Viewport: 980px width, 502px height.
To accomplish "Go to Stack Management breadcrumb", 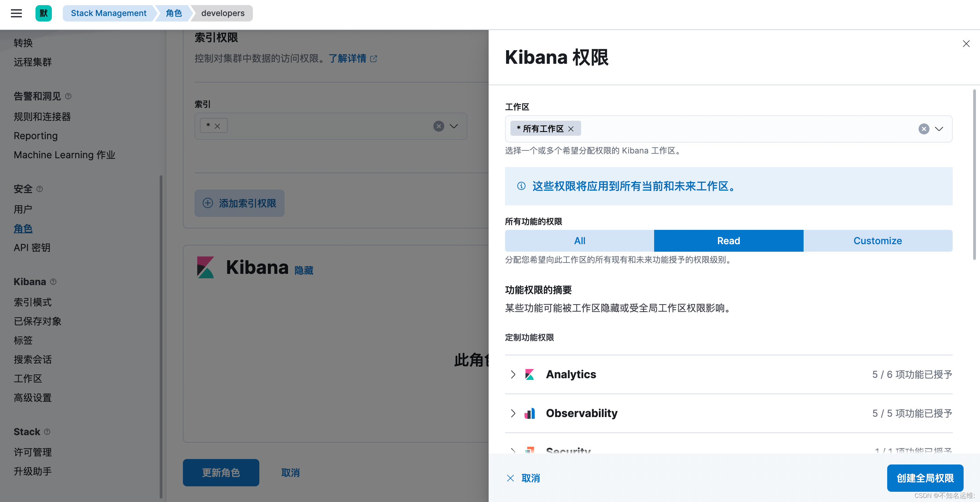I will [109, 13].
